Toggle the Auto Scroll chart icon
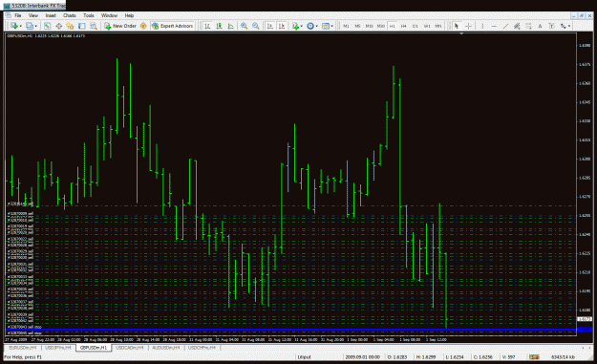597x364 pixels. point(270,26)
